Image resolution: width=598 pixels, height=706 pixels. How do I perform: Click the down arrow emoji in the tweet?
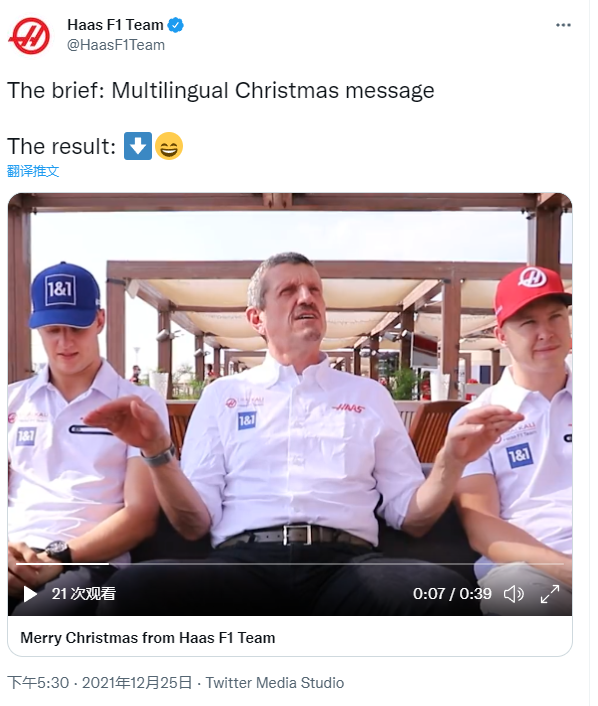pos(138,146)
